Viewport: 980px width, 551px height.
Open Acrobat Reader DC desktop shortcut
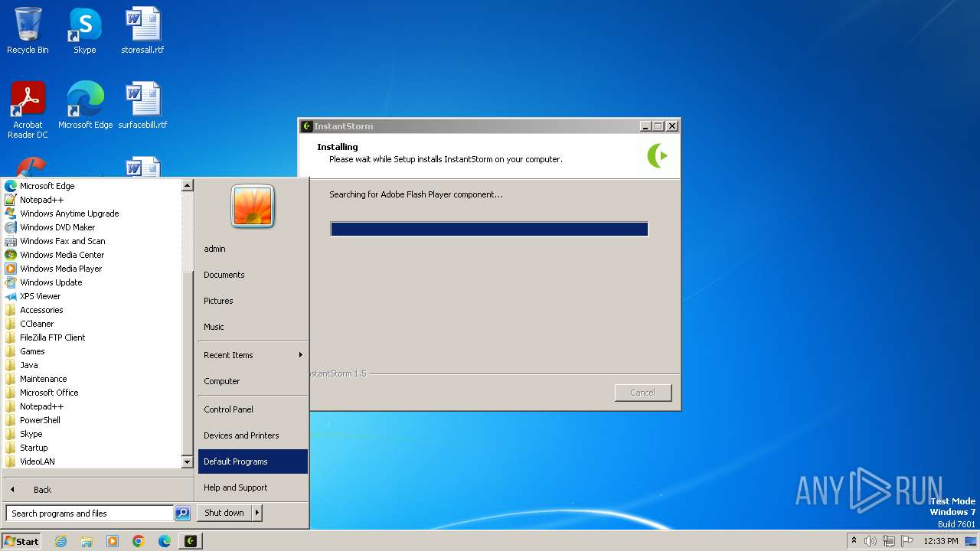click(x=28, y=109)
